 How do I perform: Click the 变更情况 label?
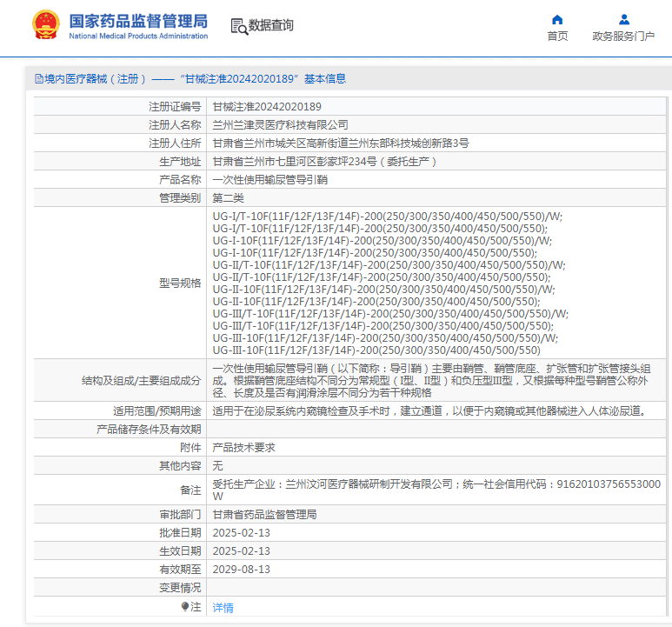coord(180,588)
